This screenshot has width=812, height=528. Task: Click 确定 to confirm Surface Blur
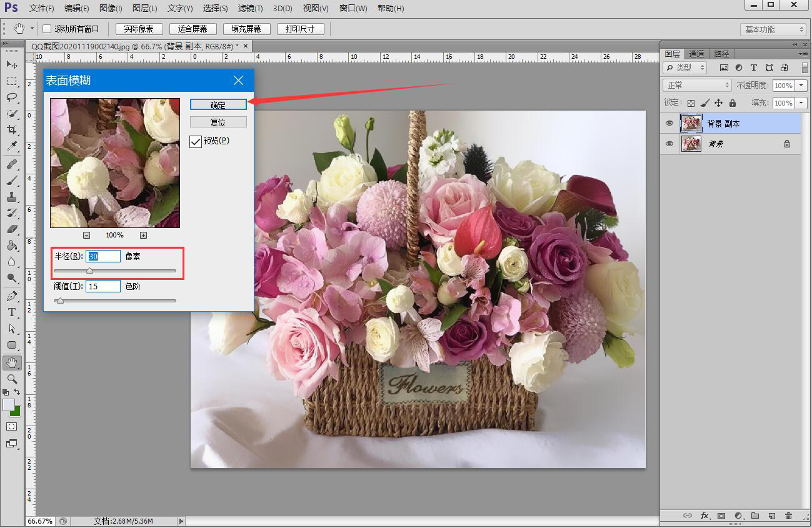click(x=218, y=105)
